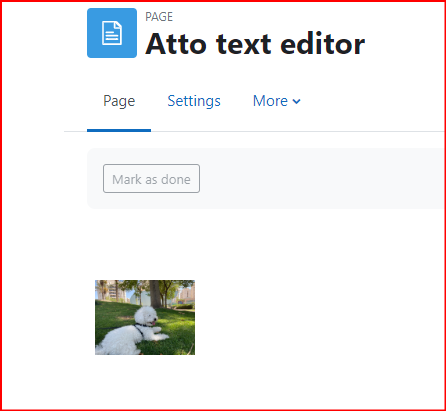This screenshot has height=411, width=446.
Task: Click the word More in the tab bar
Action: 270,101
